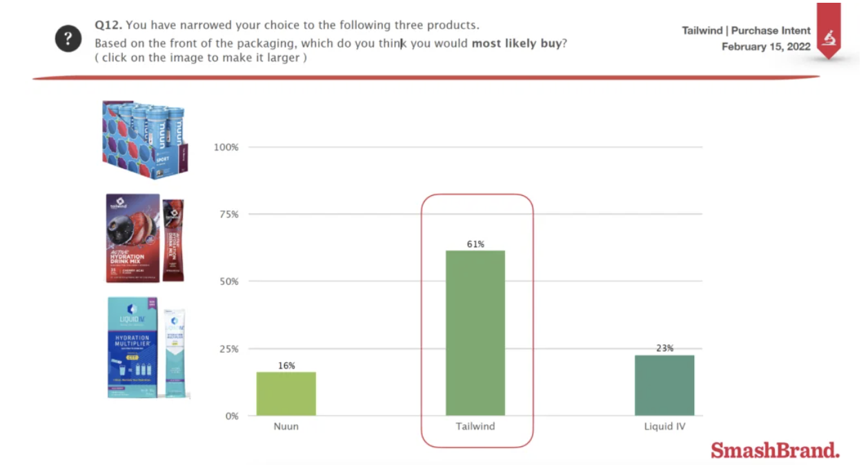The width and height of the screenshot is (868, 465).
Task: Click the Tailwind single stick packet image
Action: coord(173,239)
